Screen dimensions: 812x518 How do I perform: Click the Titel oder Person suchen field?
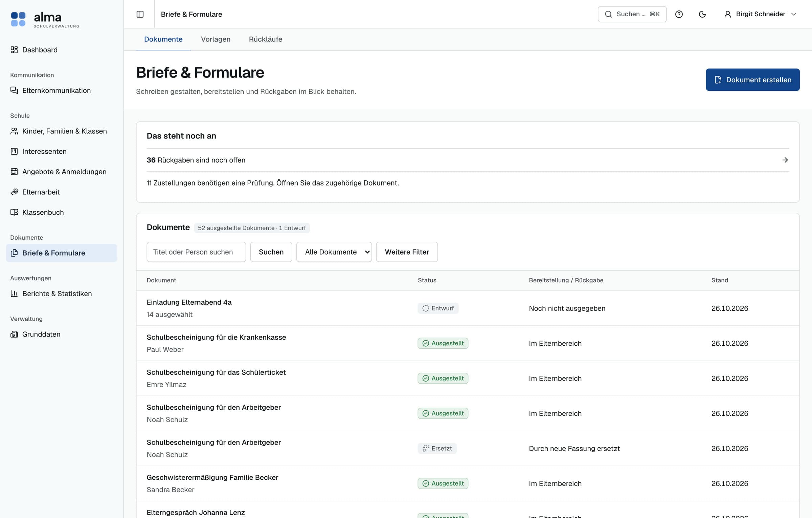[x=196, y=252]
